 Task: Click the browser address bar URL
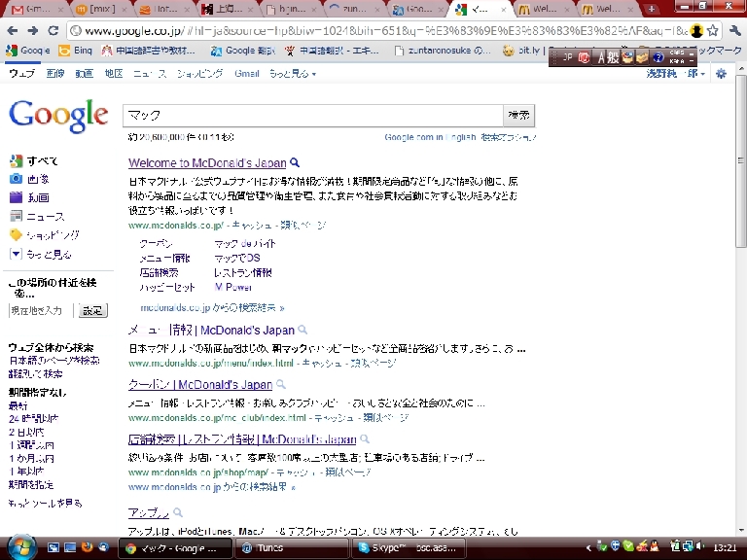(x=381, y=31)
